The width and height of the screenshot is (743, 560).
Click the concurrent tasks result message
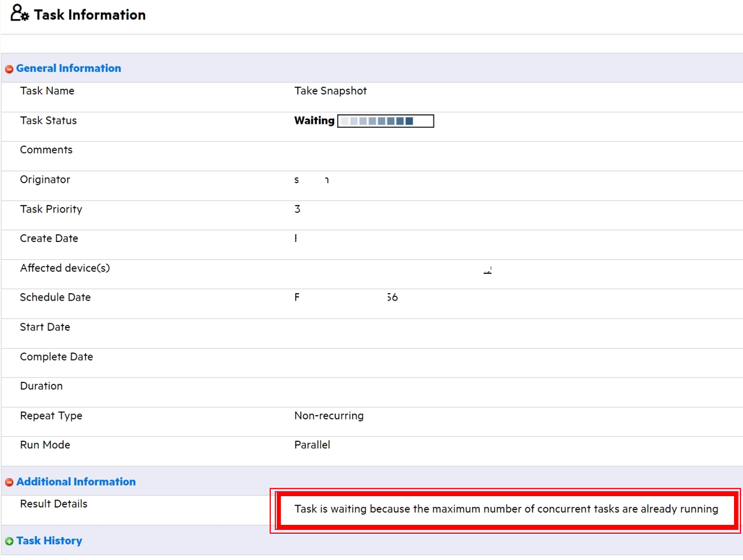(x=506, y=510)
